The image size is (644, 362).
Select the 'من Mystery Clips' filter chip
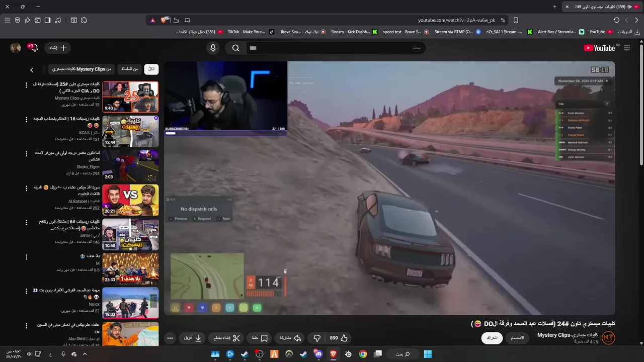click(x=82, y=69)
